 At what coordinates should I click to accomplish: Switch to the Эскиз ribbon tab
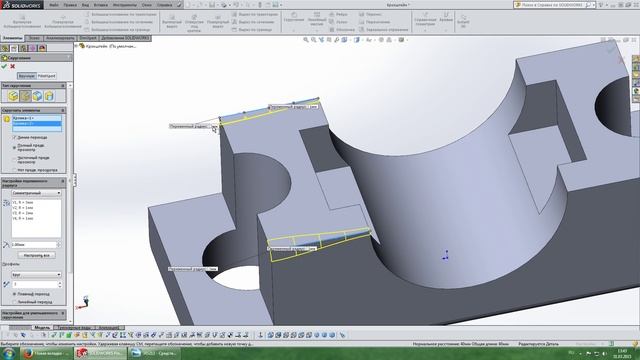34,38
